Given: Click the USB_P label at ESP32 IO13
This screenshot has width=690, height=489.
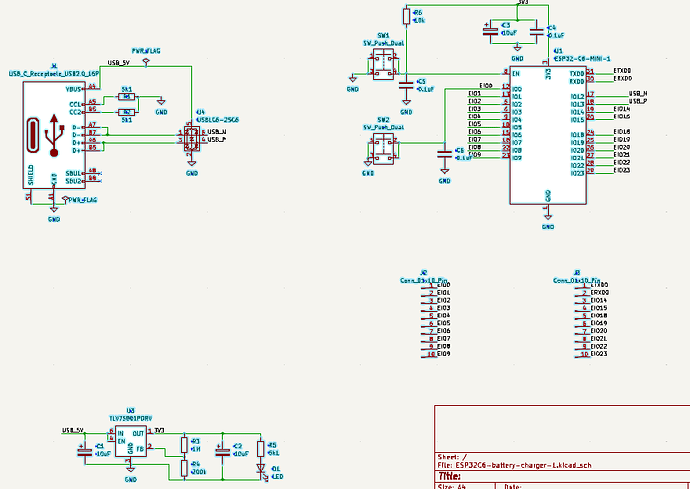Looking at the screenshot, I should [638, 101].
